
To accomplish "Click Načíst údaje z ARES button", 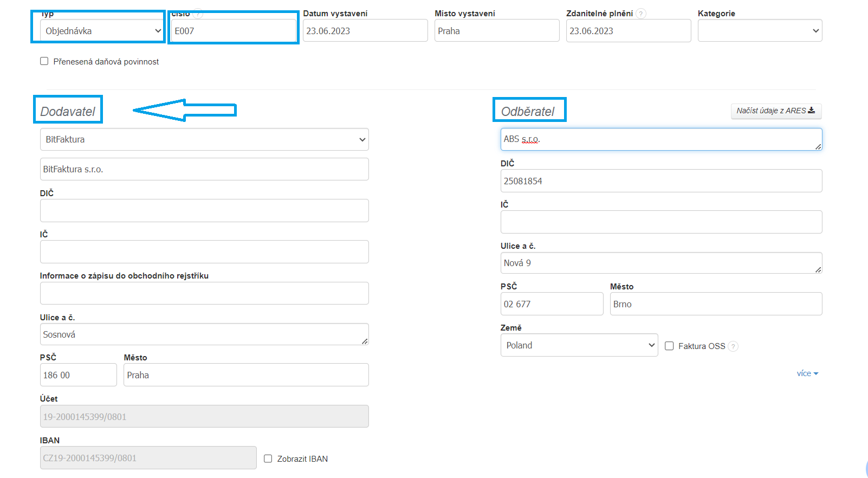I will click(x=776, y=111).
